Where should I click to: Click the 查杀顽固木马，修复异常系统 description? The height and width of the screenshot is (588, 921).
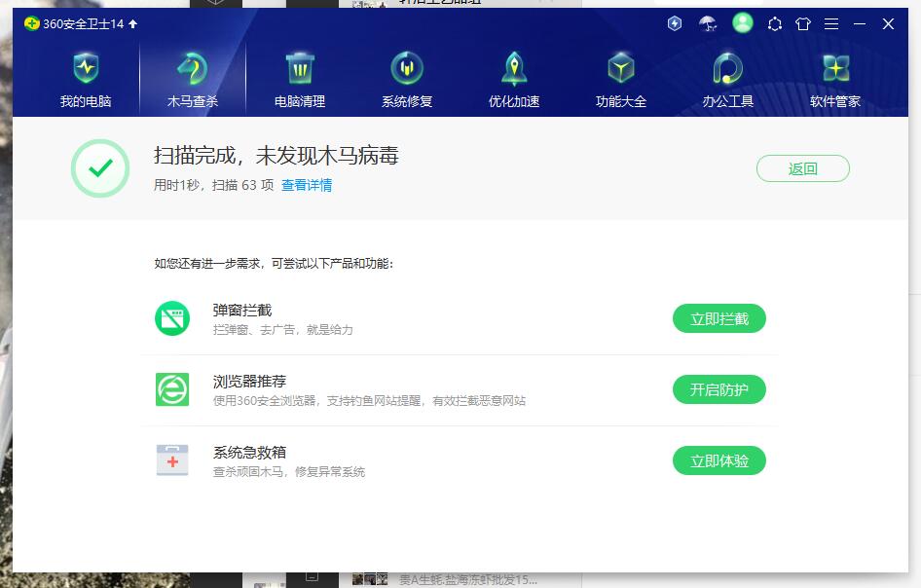[x=288, y=472]
